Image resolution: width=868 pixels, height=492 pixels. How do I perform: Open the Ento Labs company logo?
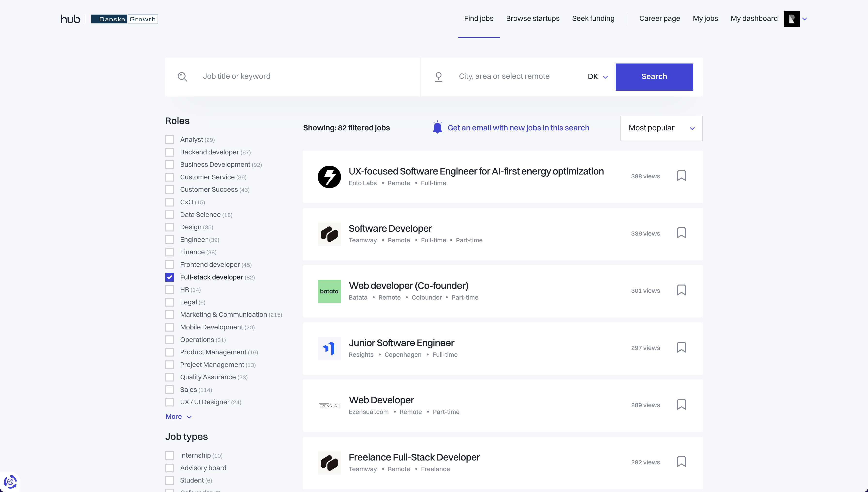329,176
